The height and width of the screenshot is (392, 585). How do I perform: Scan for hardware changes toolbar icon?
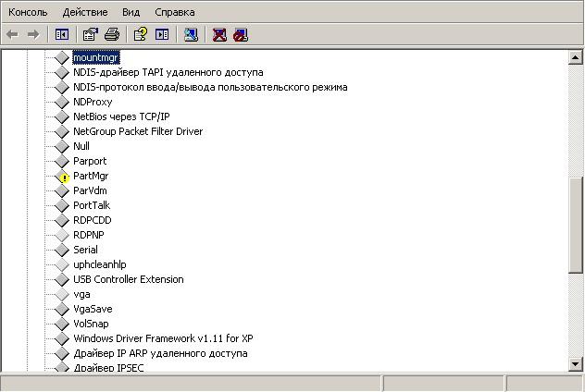pos(191,34)
